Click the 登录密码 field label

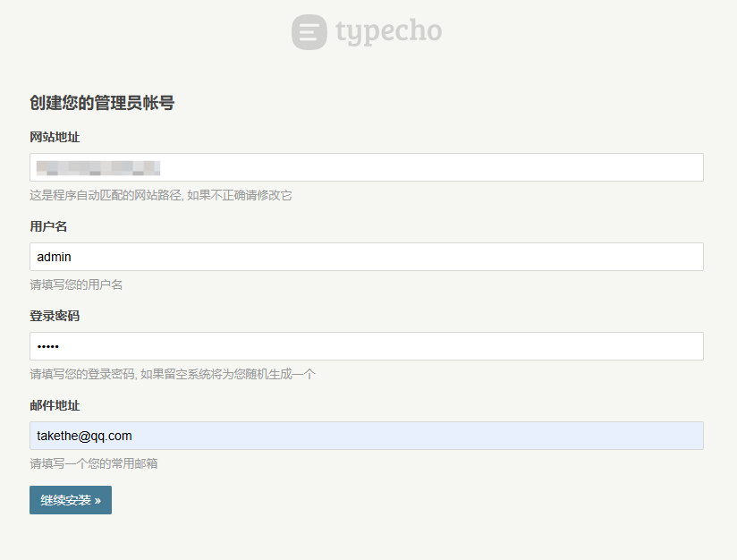pyautogui.click(x=55, y=316)
